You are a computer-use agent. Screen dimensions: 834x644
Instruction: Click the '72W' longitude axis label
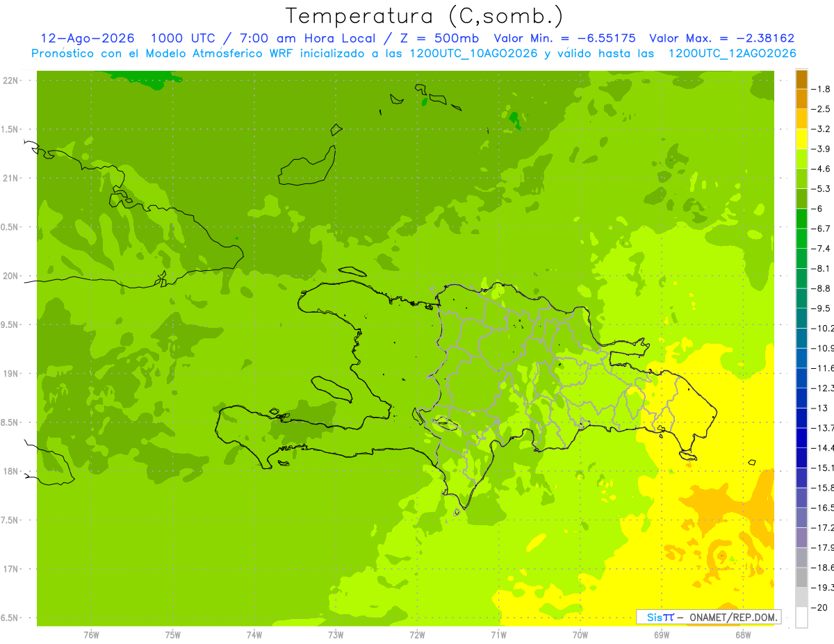pos(417,634)
